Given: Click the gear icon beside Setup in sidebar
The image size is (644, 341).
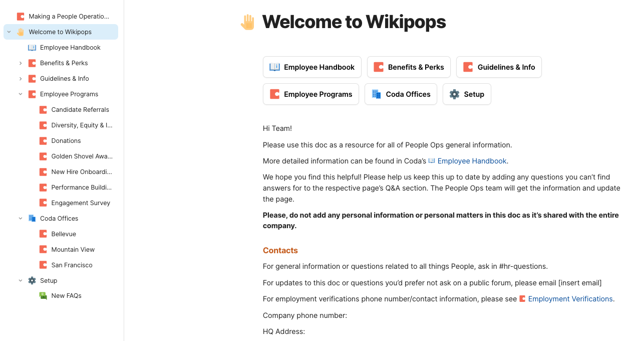Looking at the screenshot, I should [32, 281].
